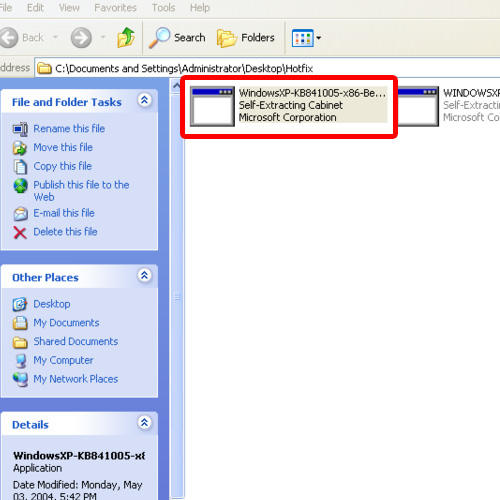This screenshot has height=500, width=500.
Task: Click the Date Modified text in Details
Action: (78, 490)
